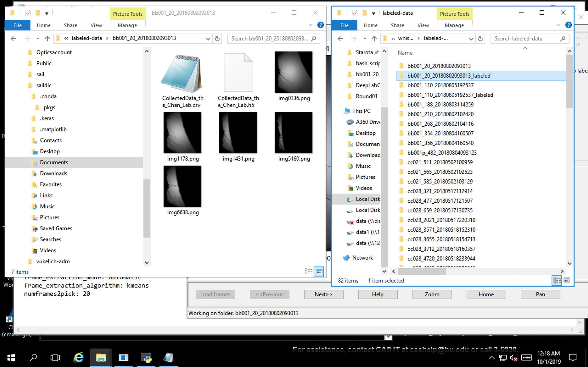Click the search magnifier in the labeled-data search box
This screenshot has width=588, height=367.
pos(563,38)
